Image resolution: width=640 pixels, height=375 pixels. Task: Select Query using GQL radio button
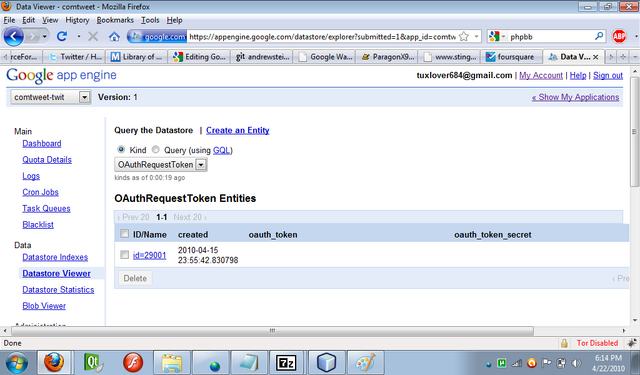point(156,150)
